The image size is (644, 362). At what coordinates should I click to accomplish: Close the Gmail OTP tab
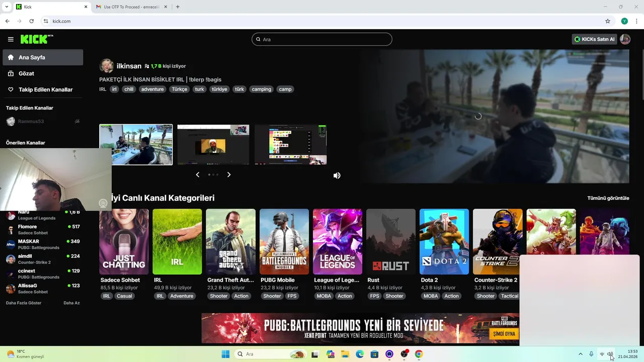(x=165, y=7)
